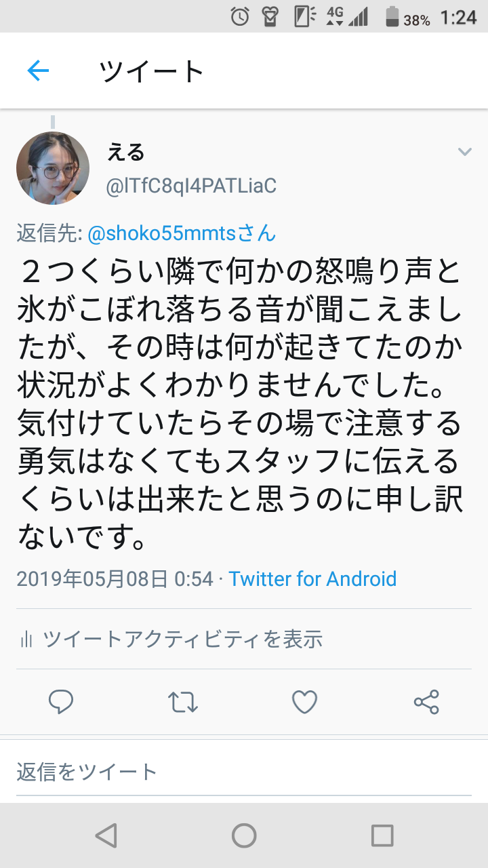Focus the 返信をツイート input field
The width and height of the screenshot is (488, 868).
point(244,772)
